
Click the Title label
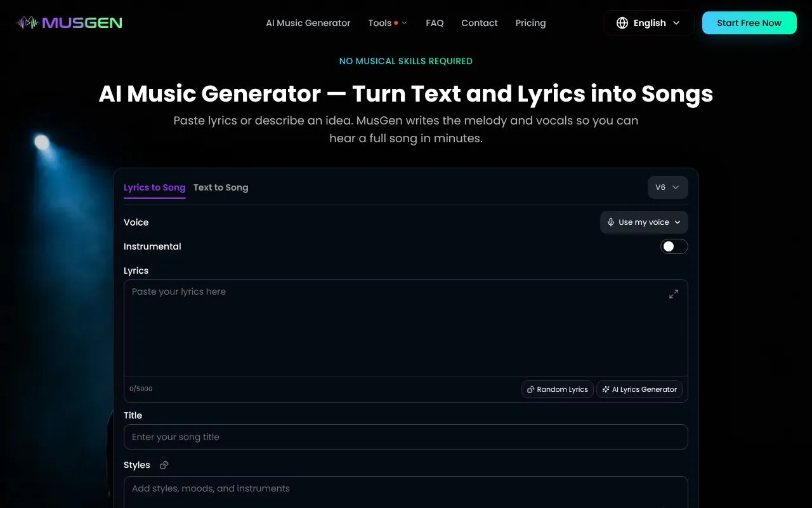click(133, 415)
